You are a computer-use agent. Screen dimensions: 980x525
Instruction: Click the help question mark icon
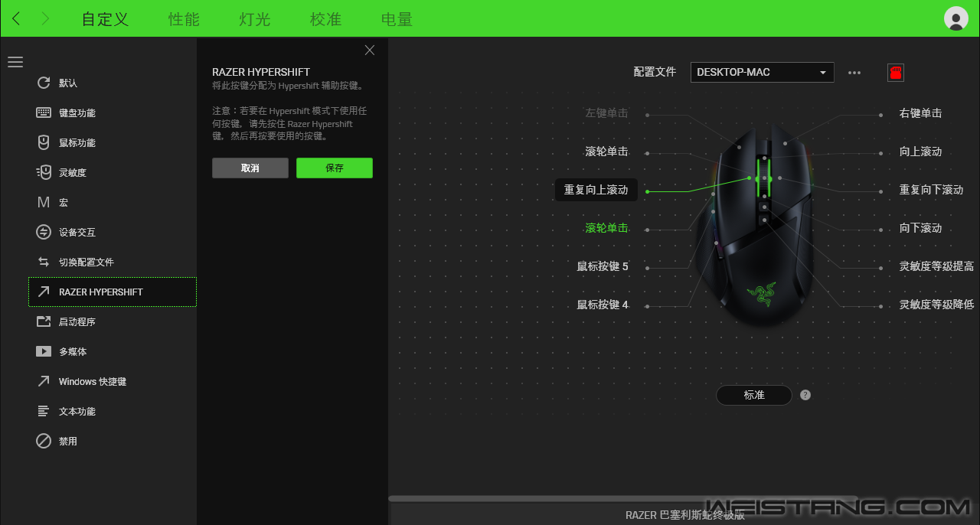(805, 395)
